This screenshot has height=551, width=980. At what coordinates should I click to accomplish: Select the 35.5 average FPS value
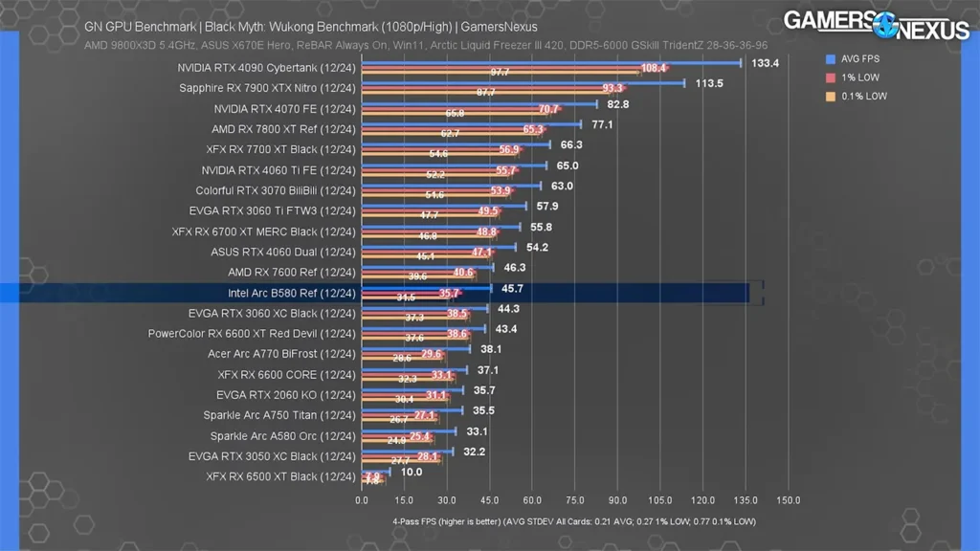[483, 410]
